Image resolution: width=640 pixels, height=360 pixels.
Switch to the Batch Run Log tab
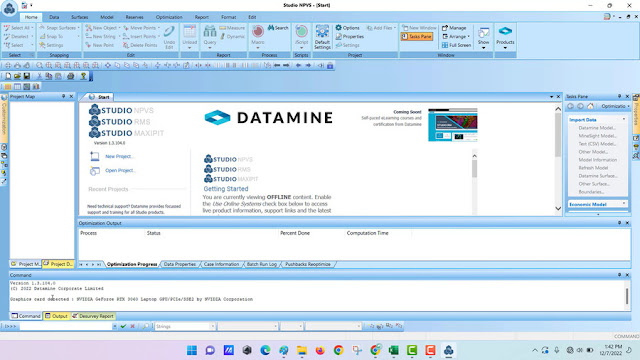[x=262, y=264]
